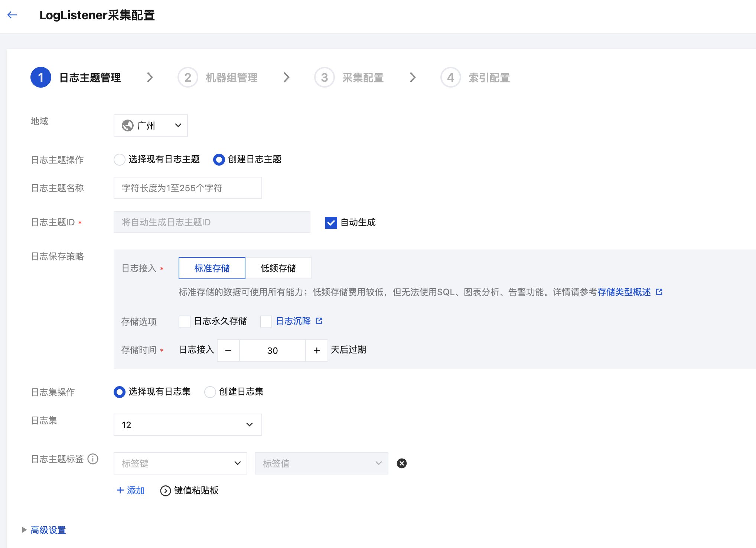Image resolution: width=756 pixels, height=548 pixels.
Task: Open external link icon next to 日志沉降
Action: tap(319, 321)
